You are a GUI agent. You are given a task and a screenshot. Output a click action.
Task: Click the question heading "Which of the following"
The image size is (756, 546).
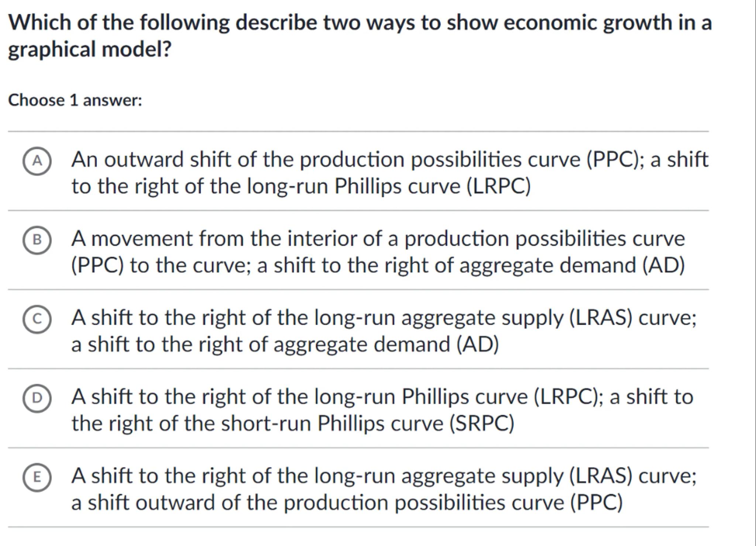[360, 23]
